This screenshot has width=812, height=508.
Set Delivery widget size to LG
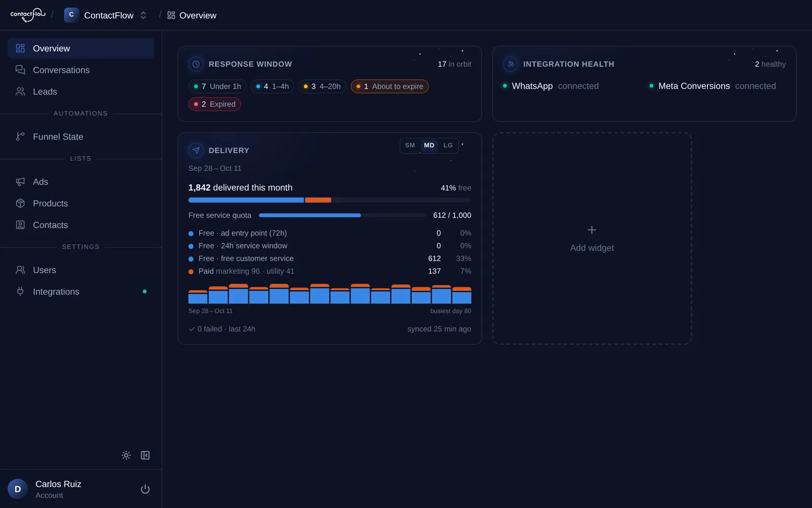pos(448,145)
